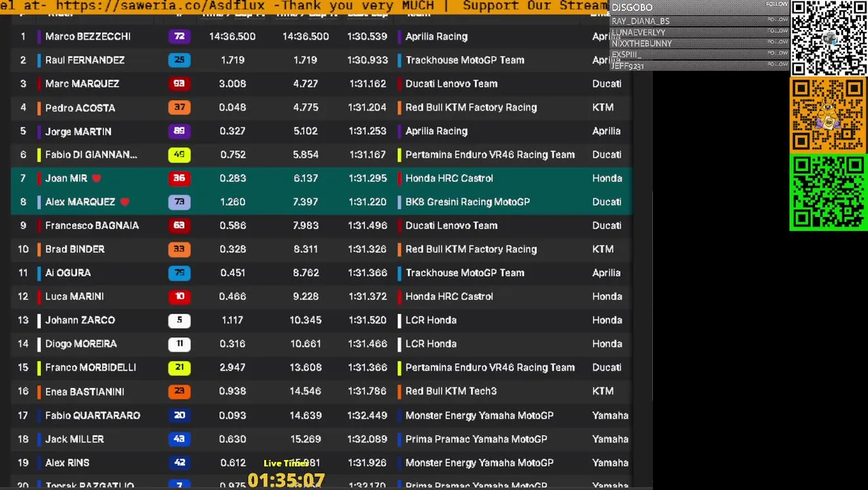This screenshot has width=868, height=490.
Task: Click Johann Zarco's white number 5 badge
Action: (x=179, y=320)
